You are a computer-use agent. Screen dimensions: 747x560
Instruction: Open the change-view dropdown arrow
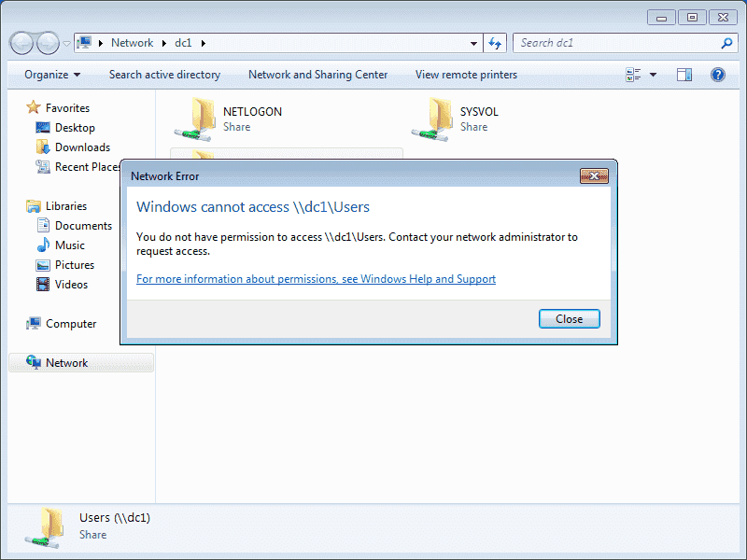tap(653, 74)
